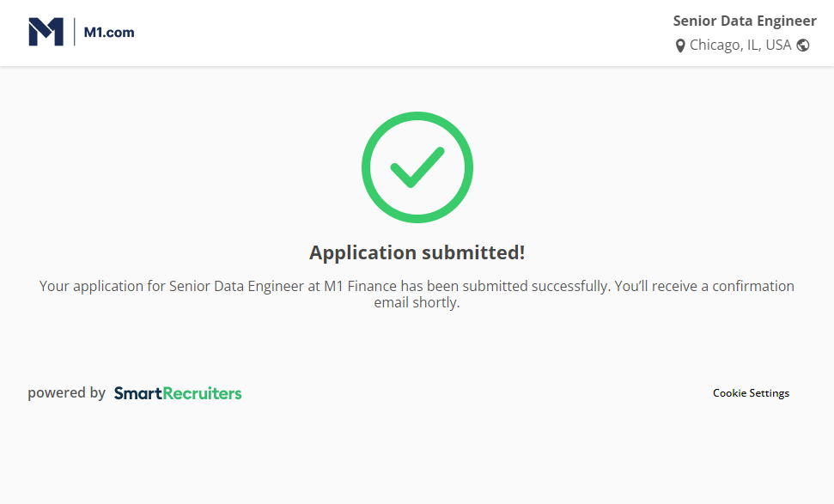Click the green "Recruiters" part of the footer logo
The height and width of the screenshot is (504, 834).
tap(202, 393)
